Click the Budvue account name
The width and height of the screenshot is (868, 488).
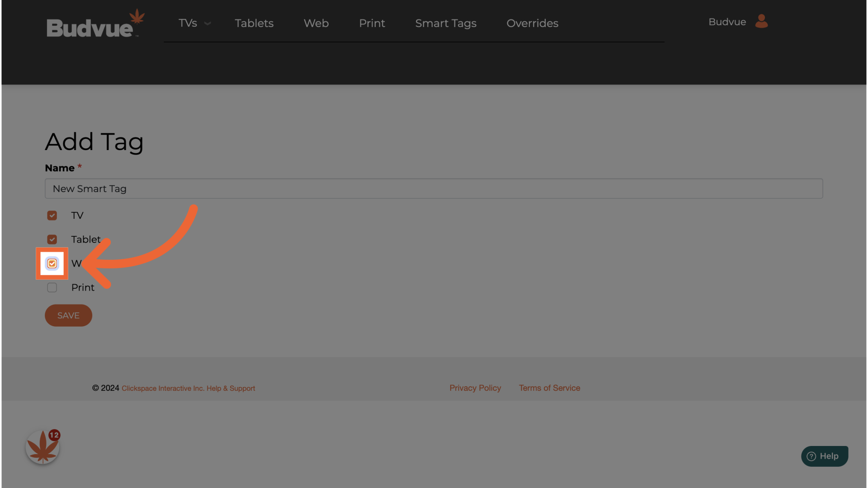coord(726,22)
